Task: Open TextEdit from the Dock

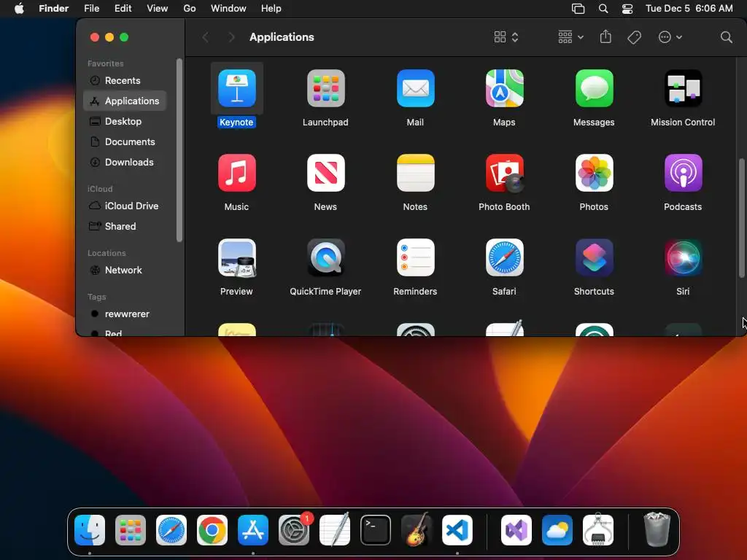Action: (x=334, y=529)
